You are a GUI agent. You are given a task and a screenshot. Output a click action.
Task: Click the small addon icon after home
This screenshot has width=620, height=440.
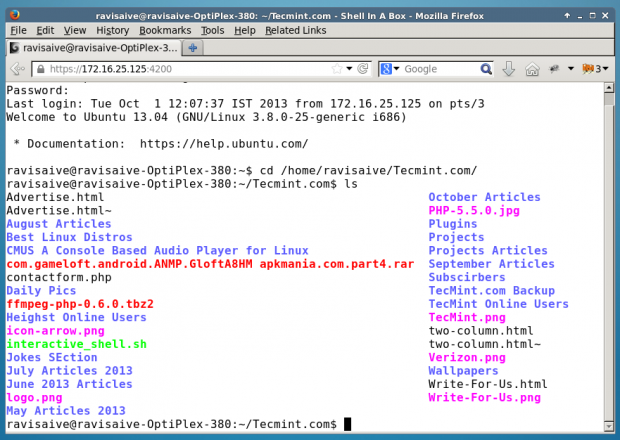point(554,69)
